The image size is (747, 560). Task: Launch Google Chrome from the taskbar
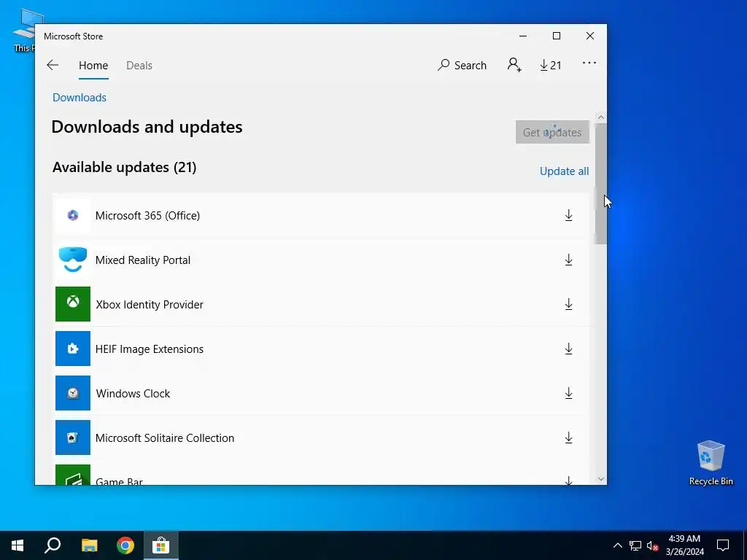(125, 545)
